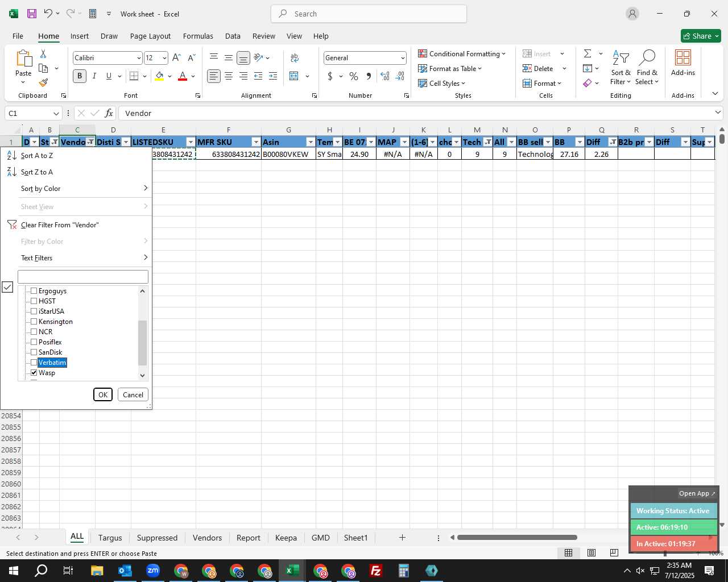
Task: Increase indent of the cell
Action: click(x=273, y=76)
